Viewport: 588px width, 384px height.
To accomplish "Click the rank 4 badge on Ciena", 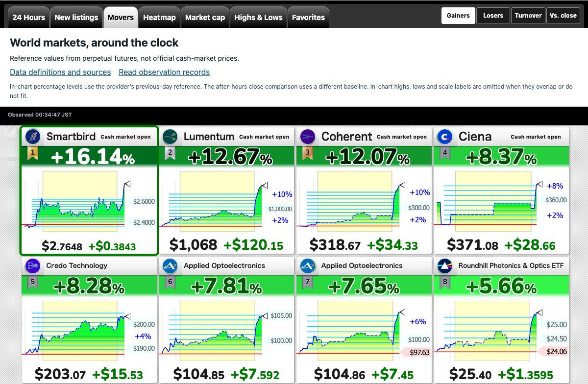I will point(445,154).
